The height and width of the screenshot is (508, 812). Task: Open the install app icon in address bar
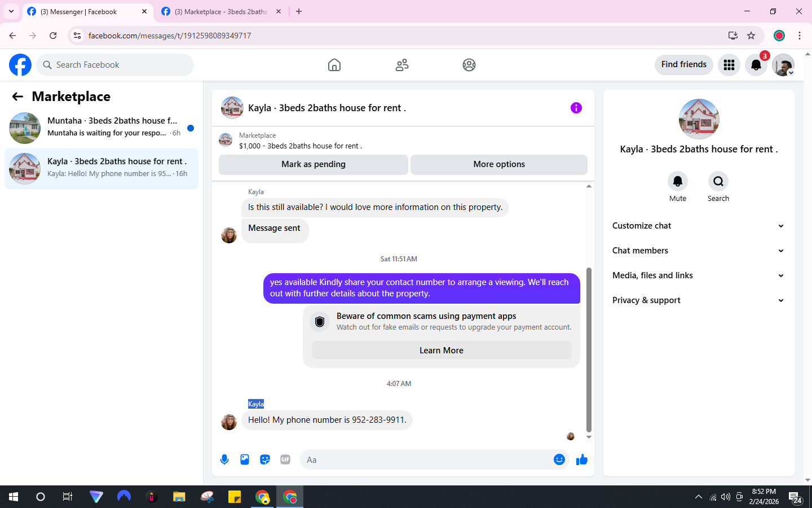733,36
